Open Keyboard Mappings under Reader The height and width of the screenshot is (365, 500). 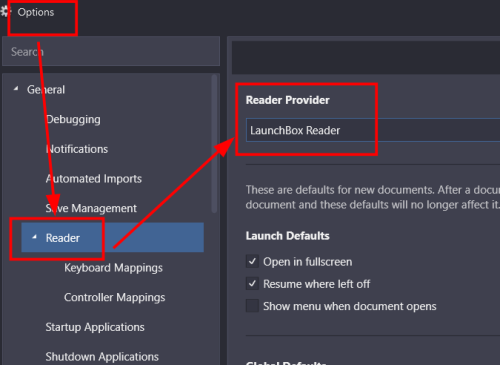pos(113,268)
